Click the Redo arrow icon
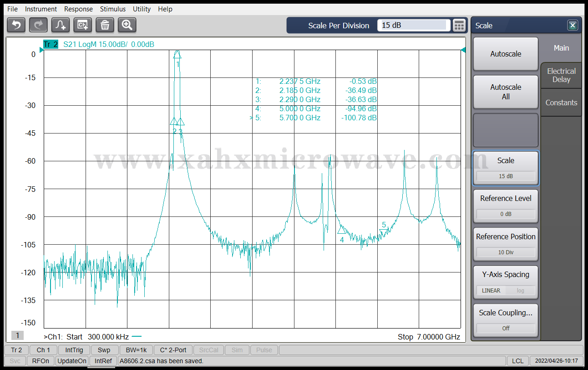The width and height of the screenshot is (588, 370). (x=38, y=25)
